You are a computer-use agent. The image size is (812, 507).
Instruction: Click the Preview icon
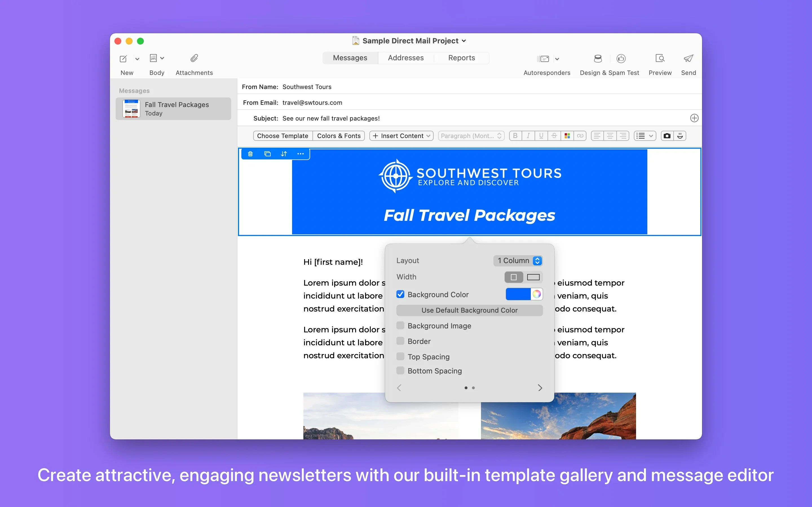660,59
